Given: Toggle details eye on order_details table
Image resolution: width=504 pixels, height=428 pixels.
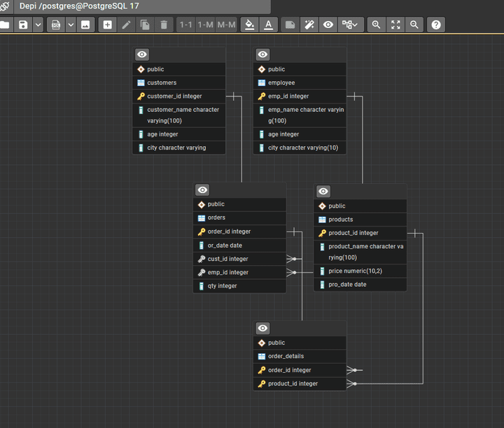Looking at the screenshot, I should [x=262, y=328].
